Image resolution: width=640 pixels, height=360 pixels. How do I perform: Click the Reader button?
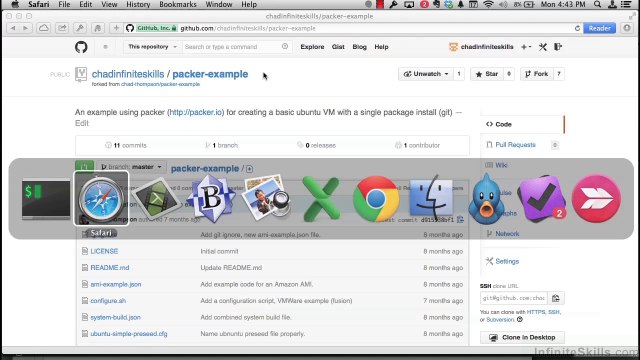pos(599,28)
